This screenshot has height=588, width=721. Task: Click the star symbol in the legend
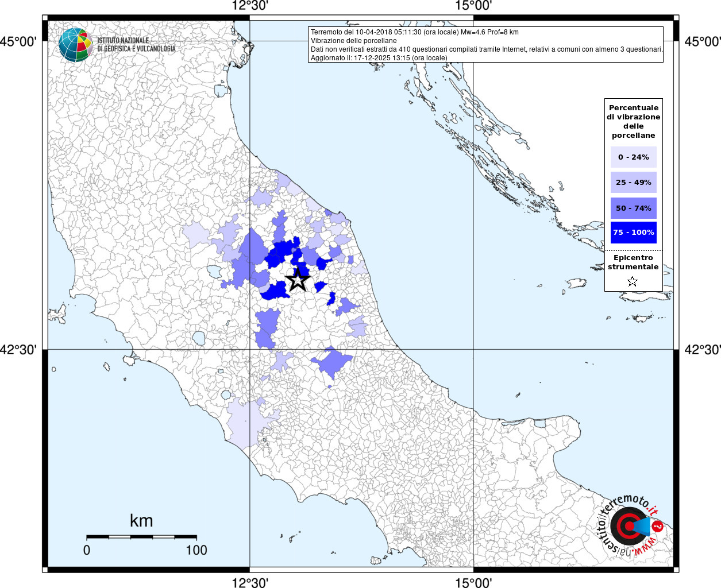tap(633, 281)
